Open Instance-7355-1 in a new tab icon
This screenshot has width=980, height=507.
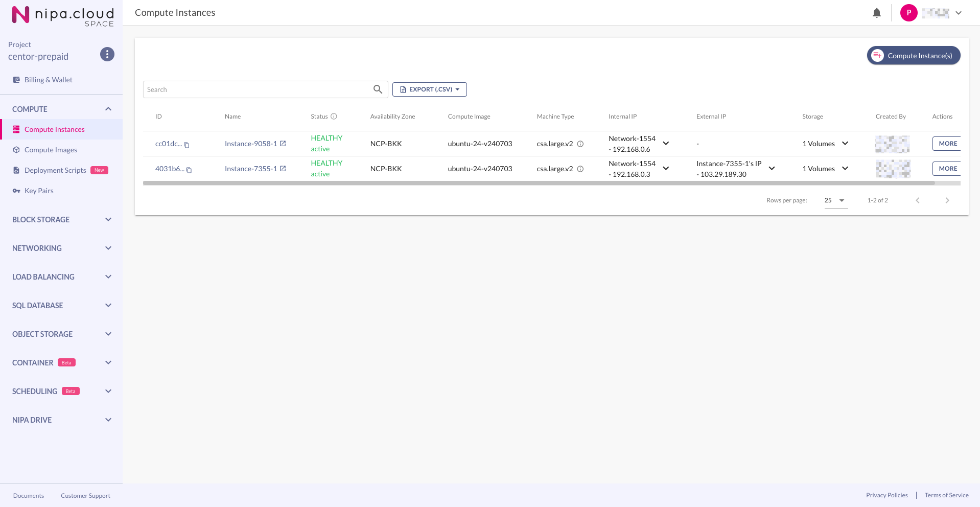(283, 169)
